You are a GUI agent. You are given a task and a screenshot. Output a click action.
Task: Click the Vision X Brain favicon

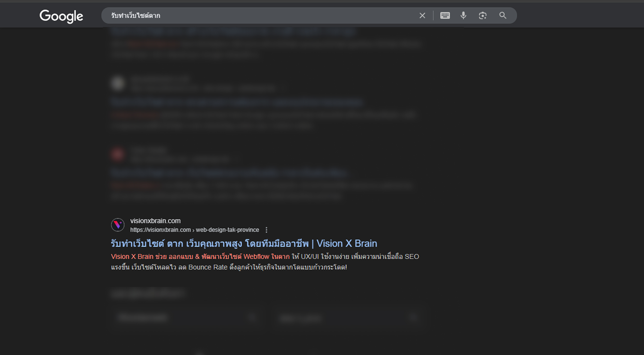click(118, 225)
